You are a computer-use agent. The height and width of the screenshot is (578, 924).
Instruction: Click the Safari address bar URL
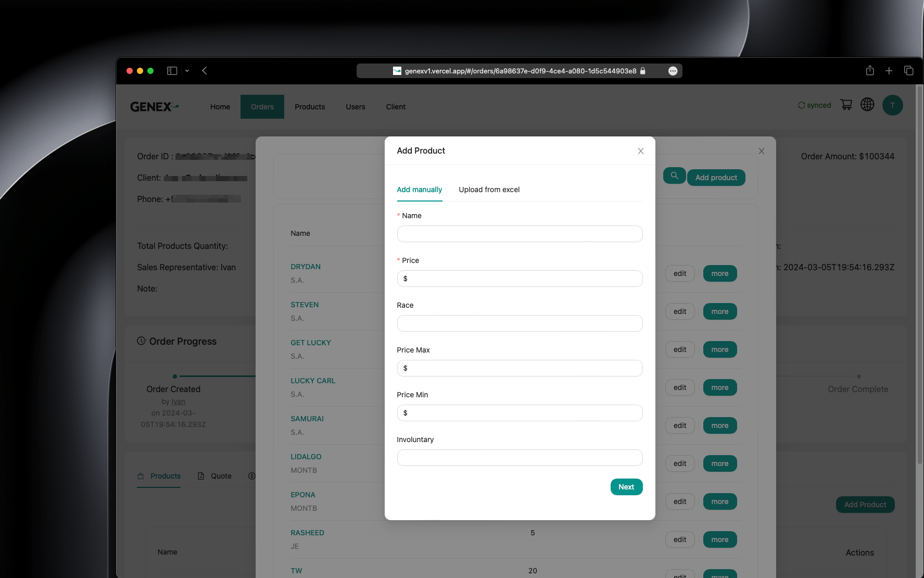click(x=521, y=71)
